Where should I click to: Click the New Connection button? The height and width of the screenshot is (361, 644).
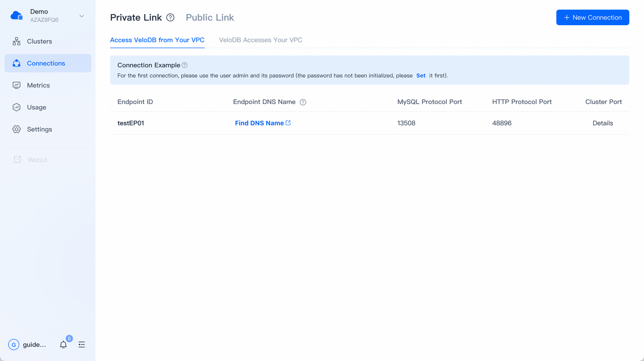(x=592, y=17)
